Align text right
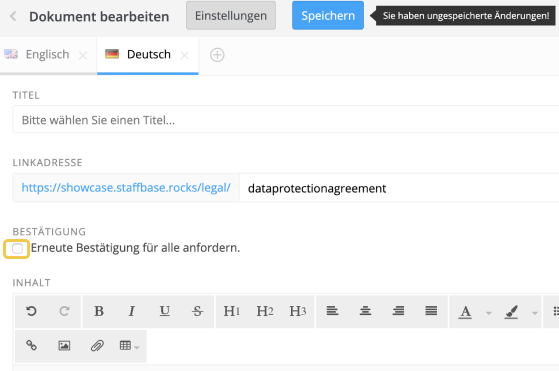559x371 pixels. coord(398,311)
